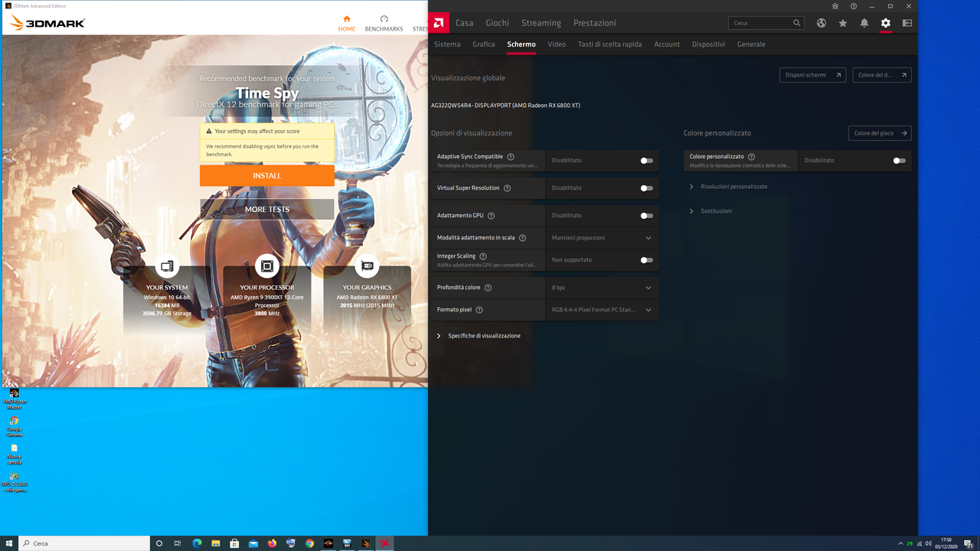This screenshot has width=980, height=551.
Task: Open the help question mark in AMD title bar
Action: click(854, 6)
